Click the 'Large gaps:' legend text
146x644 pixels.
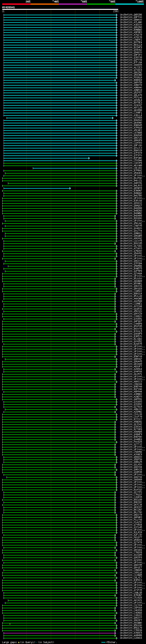coord(10,642)
